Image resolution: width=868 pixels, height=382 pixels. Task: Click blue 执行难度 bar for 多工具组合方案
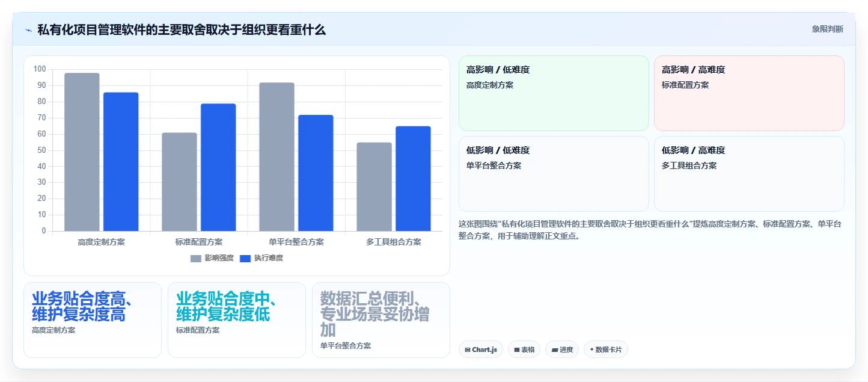pyautogui.click(x=413, y=179)
